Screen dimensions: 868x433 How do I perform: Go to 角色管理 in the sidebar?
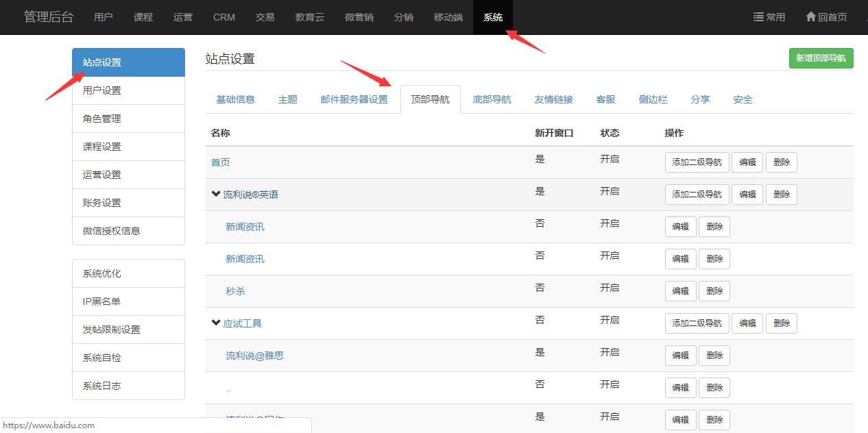click(x=101, y=119)
